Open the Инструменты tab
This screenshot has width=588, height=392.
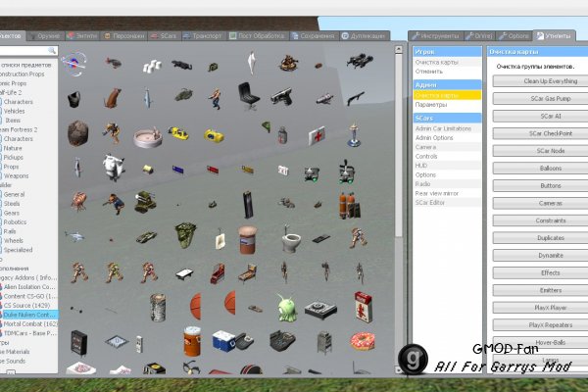[x=436, y=36]
